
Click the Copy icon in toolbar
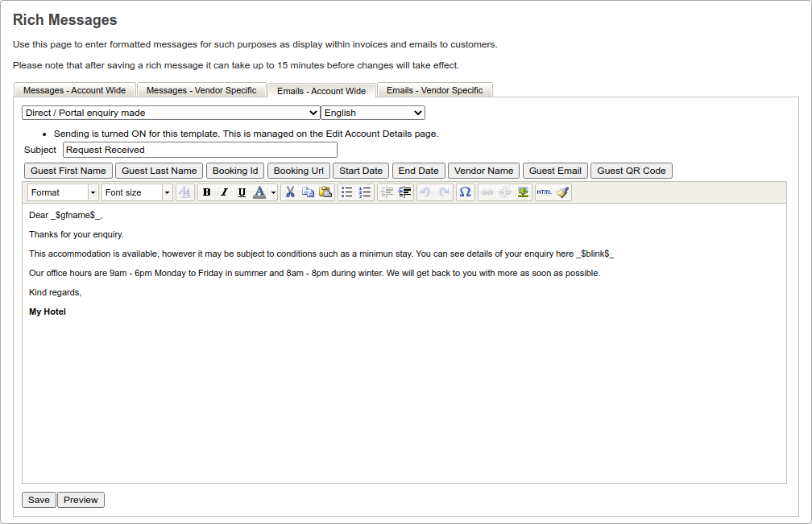[308, 192]
